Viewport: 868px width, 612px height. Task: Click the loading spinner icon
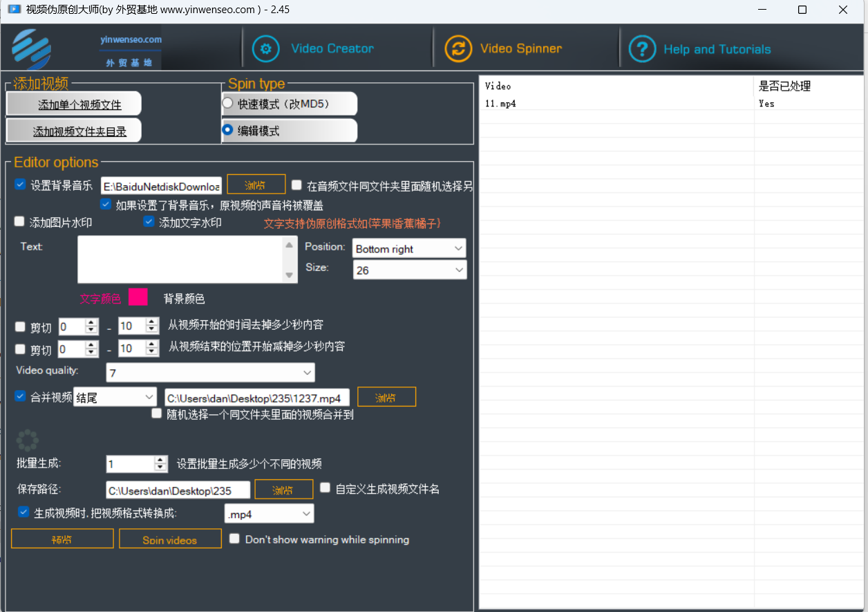pyautogui.click(x=28, y=441)
